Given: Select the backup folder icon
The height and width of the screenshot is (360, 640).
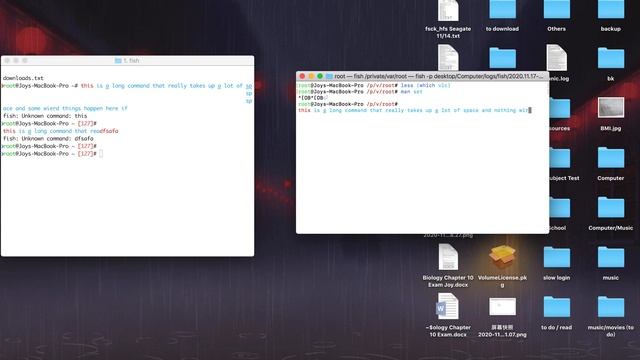Looking at the screenshot, I should point(611,10).
